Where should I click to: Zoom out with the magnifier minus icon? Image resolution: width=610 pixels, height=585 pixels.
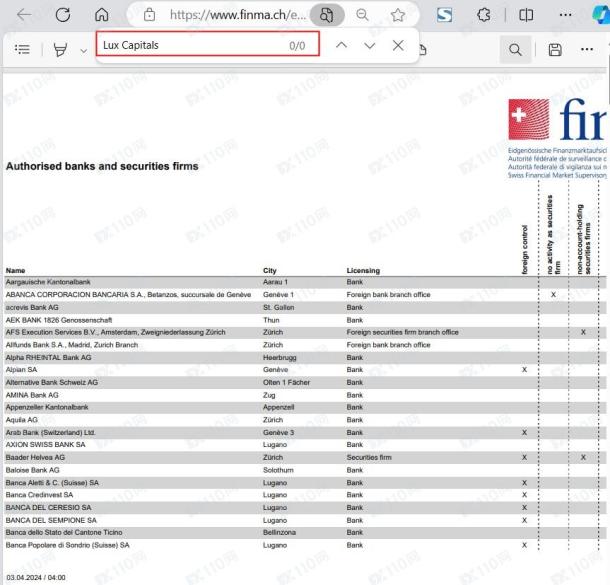(x=362, y=15)
